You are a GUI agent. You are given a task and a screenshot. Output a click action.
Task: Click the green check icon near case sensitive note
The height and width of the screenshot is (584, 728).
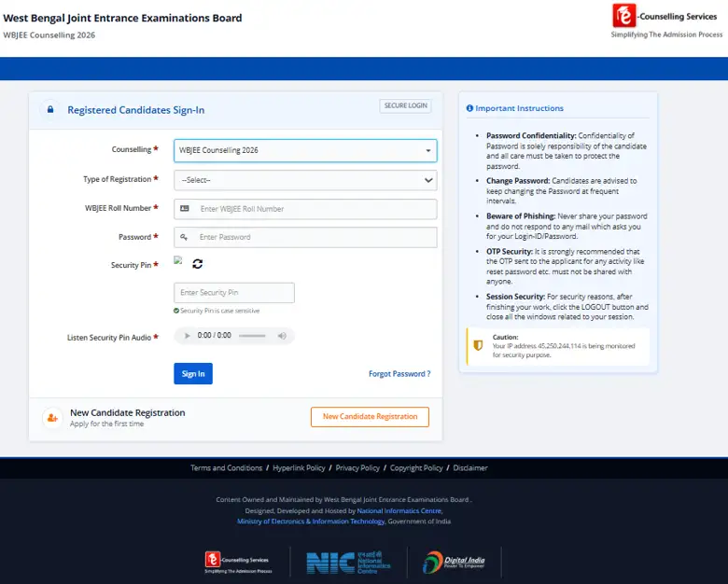pos(176,311)
